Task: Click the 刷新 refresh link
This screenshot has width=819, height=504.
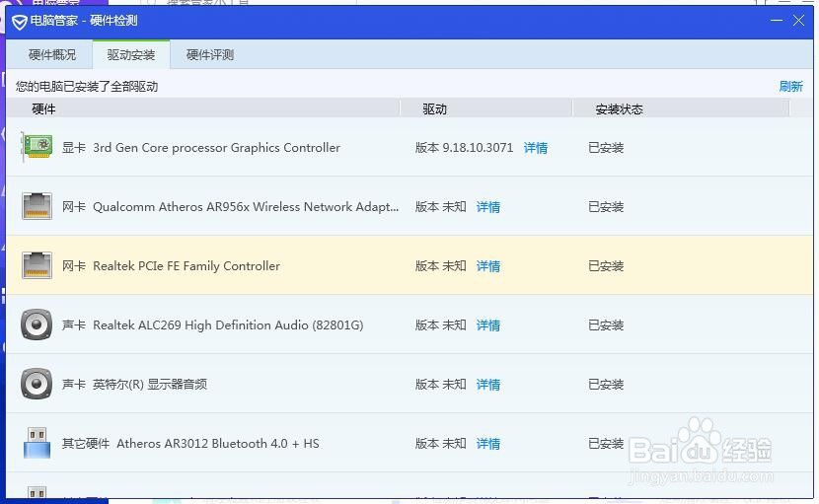Action: point(790,86)
